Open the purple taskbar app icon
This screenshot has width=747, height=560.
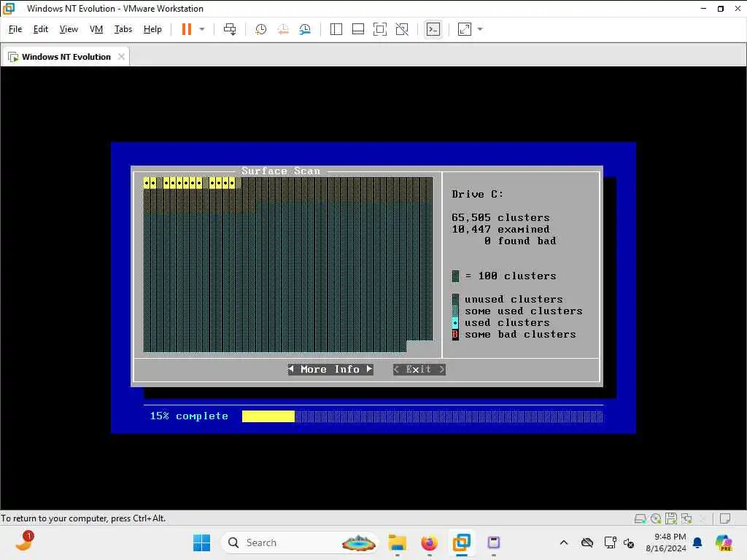pos(494,542)
